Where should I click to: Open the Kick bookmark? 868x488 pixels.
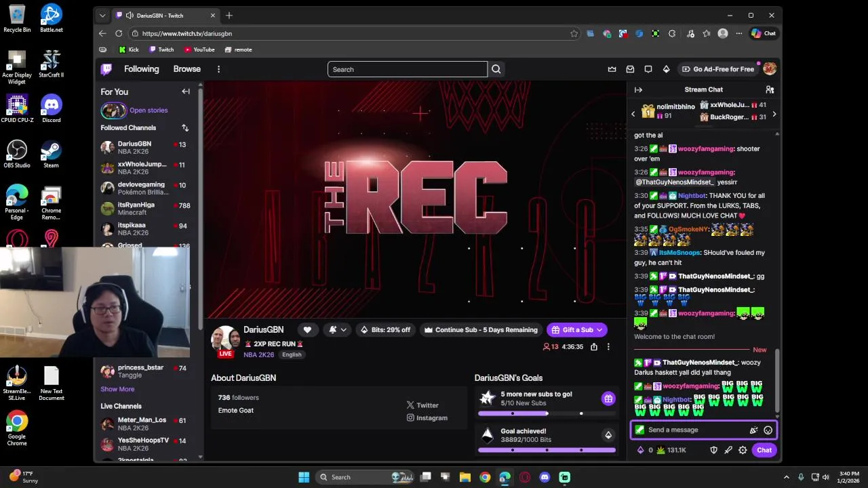pyautogui.click(x=129, y=49)
